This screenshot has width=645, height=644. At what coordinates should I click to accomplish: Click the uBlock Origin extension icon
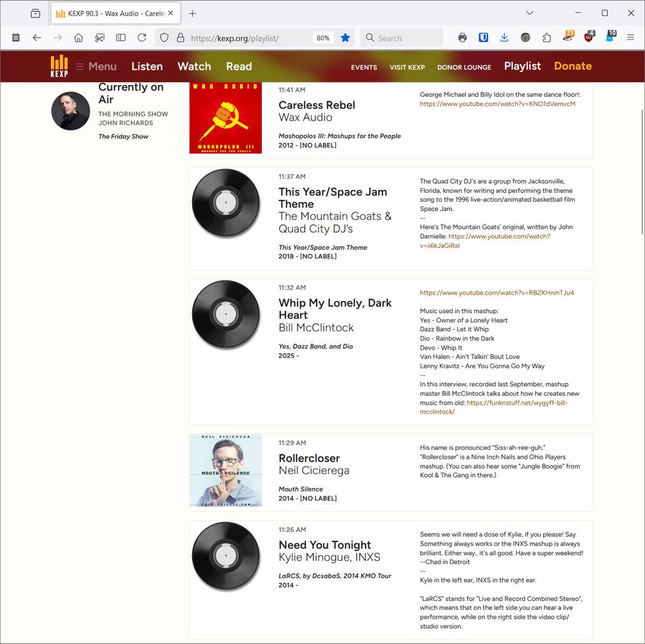pos(588,37)
